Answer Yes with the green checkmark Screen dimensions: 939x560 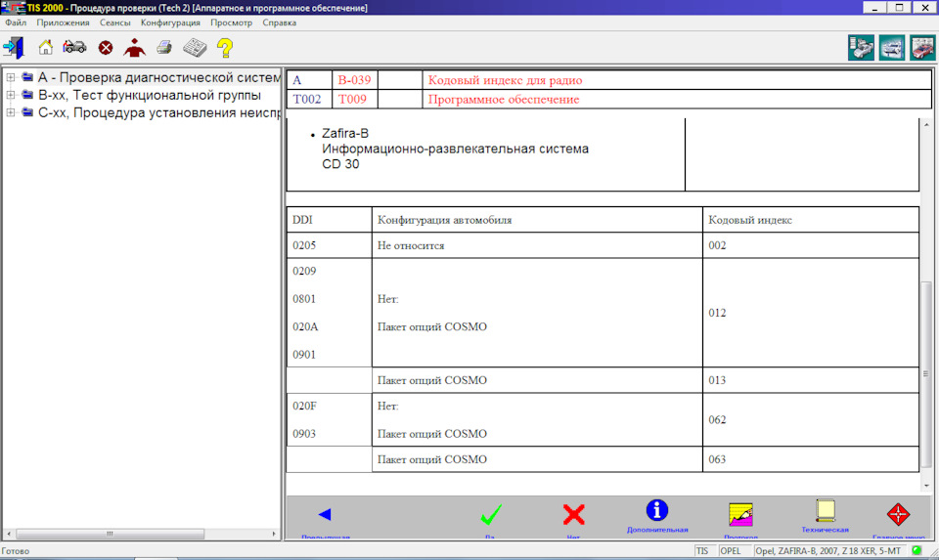click(x=490, y=514)
